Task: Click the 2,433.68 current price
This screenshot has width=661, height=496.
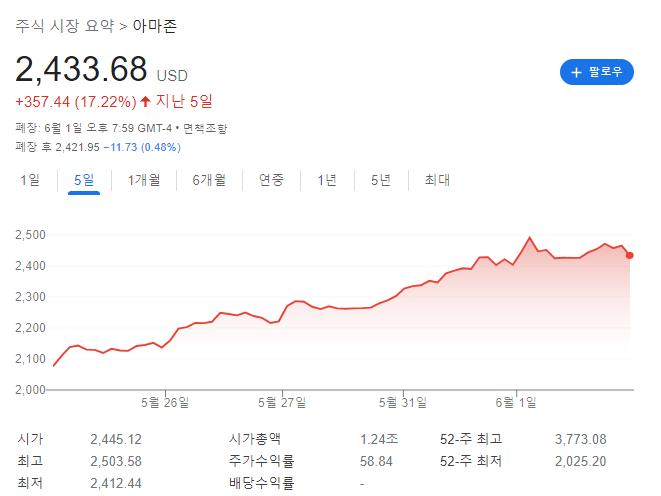Action: 81,70
